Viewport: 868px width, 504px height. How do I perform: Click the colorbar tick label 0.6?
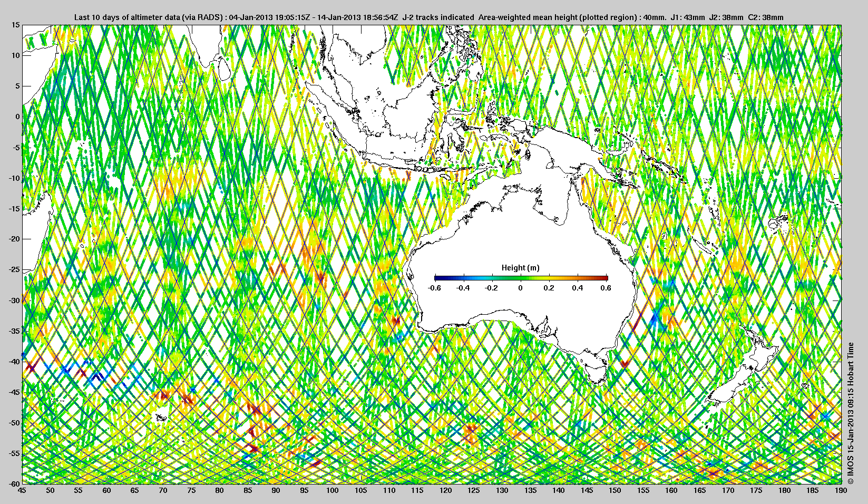tap(606, 288)
